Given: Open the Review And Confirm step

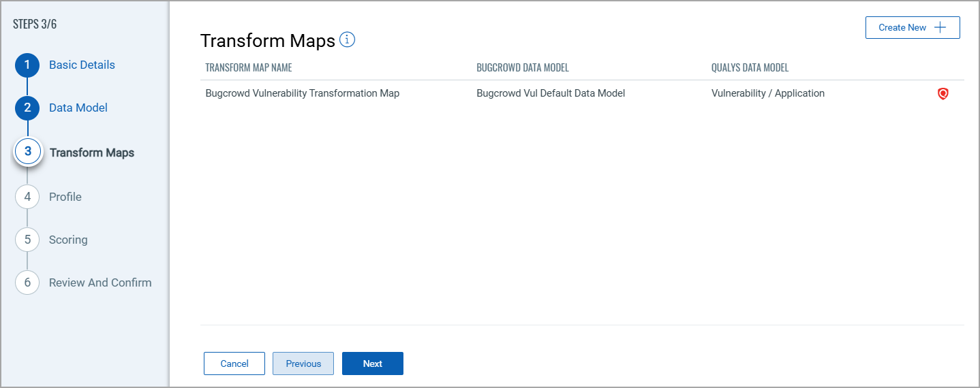Looking at the screenshot, I should click(100, 282).
